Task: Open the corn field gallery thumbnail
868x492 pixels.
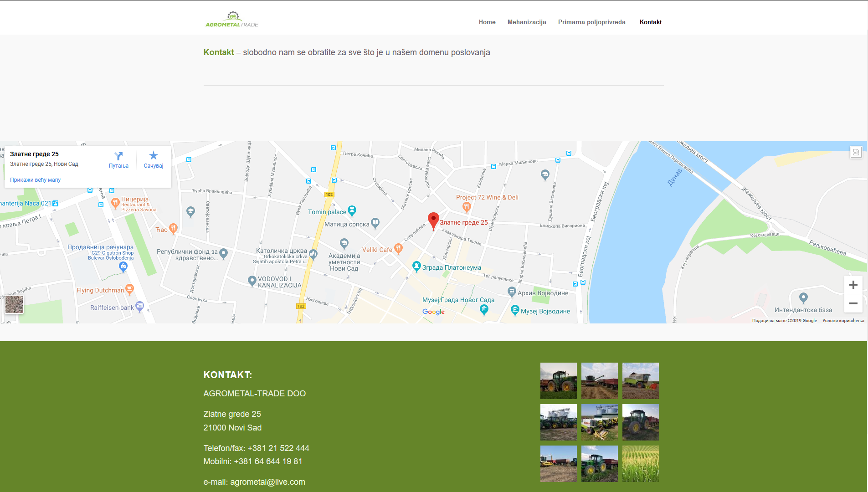Action: point(640,464)
